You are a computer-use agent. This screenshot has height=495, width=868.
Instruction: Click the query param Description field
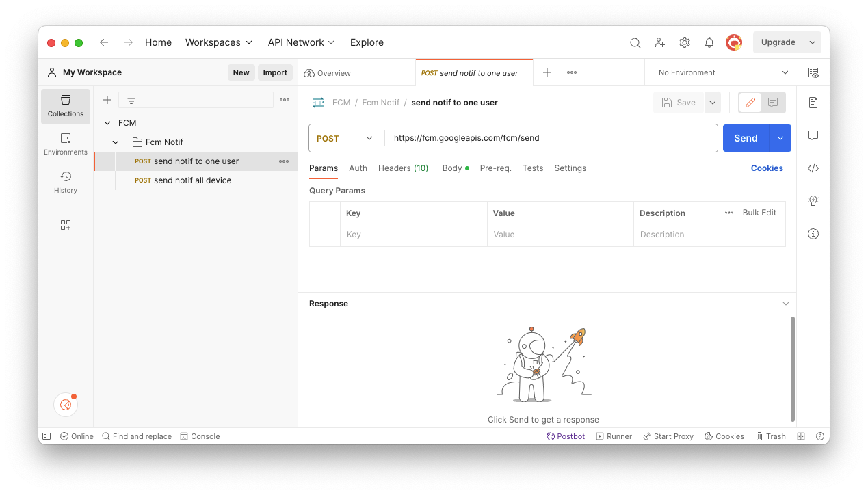(x=709, y=235)
